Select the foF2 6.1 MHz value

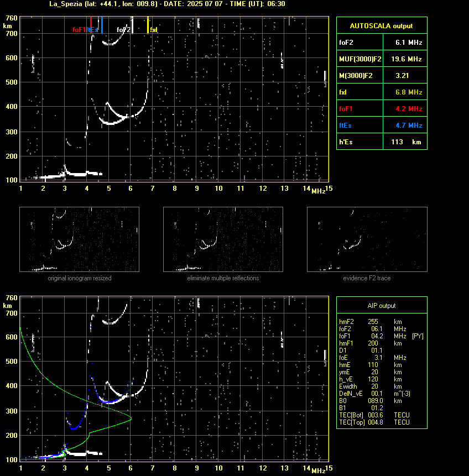(409, 43)
